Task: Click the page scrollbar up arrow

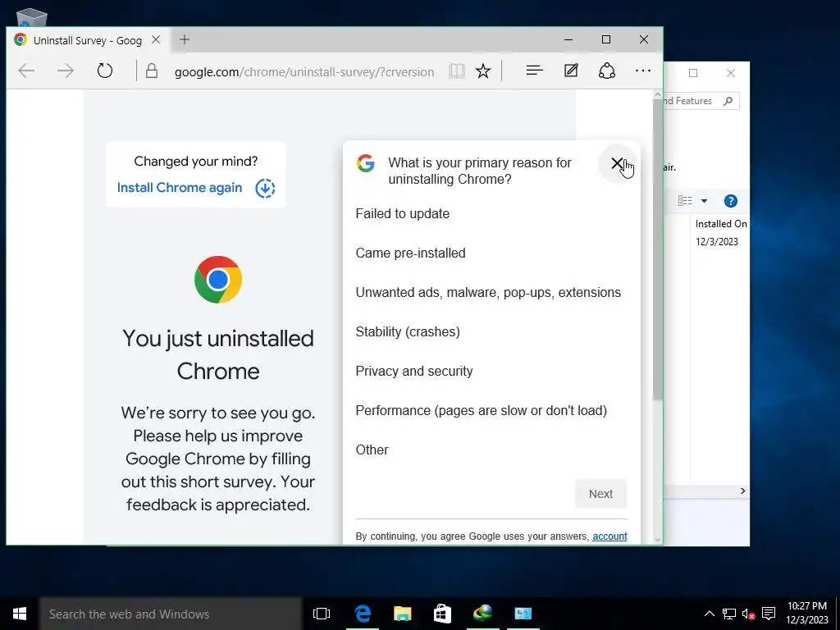Action: pos(658,95)
